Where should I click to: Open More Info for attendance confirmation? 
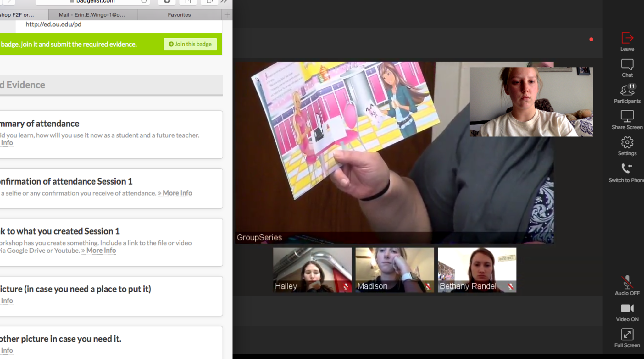point(177,193)
